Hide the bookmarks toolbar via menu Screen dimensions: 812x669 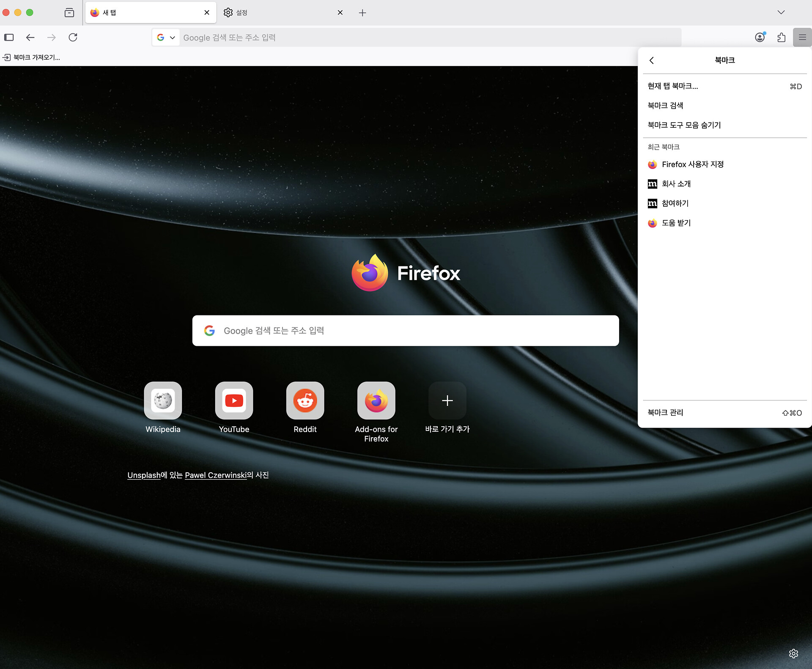click(x=684, y=125)
